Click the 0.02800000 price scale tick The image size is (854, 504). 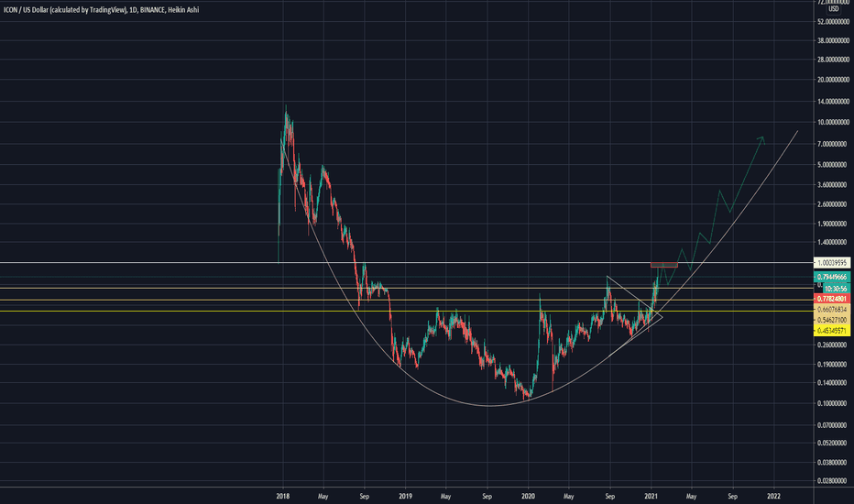833,480
